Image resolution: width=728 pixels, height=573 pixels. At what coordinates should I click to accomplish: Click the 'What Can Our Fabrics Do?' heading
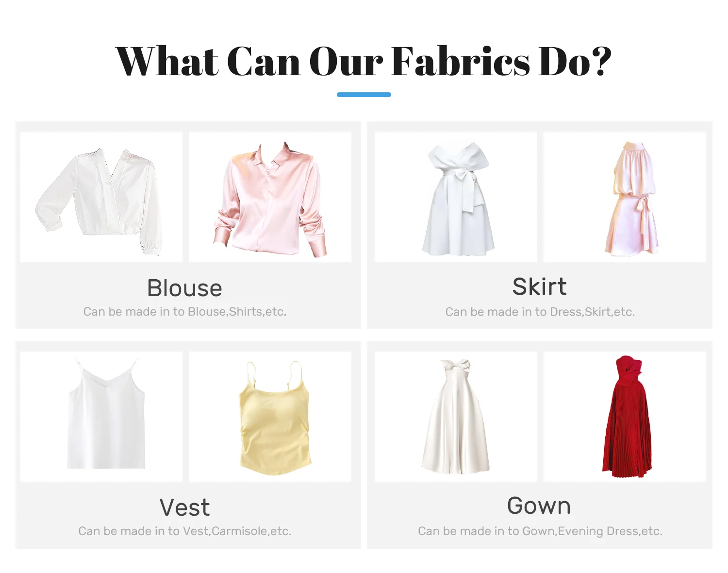(364, 62)
